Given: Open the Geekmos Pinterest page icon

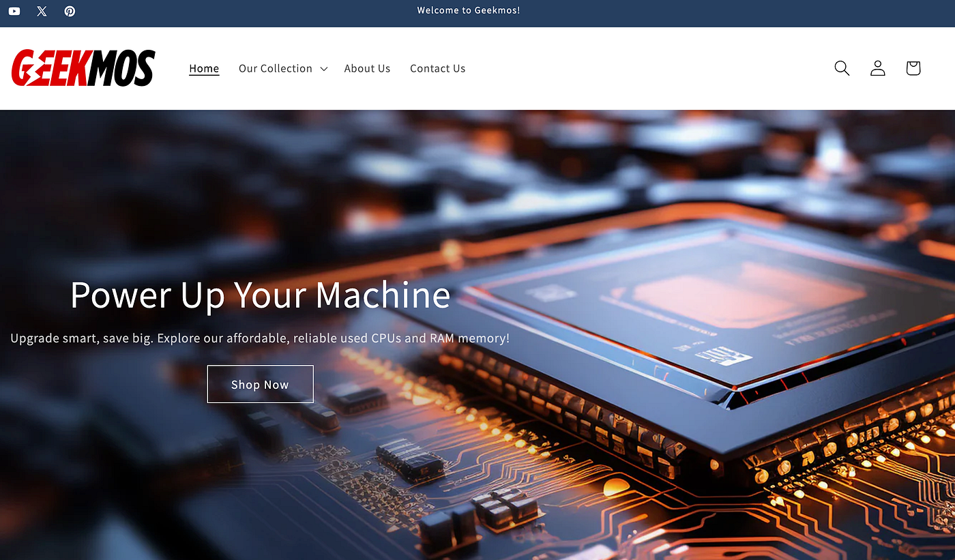Looking at the screenshot, I should [70, 11].
